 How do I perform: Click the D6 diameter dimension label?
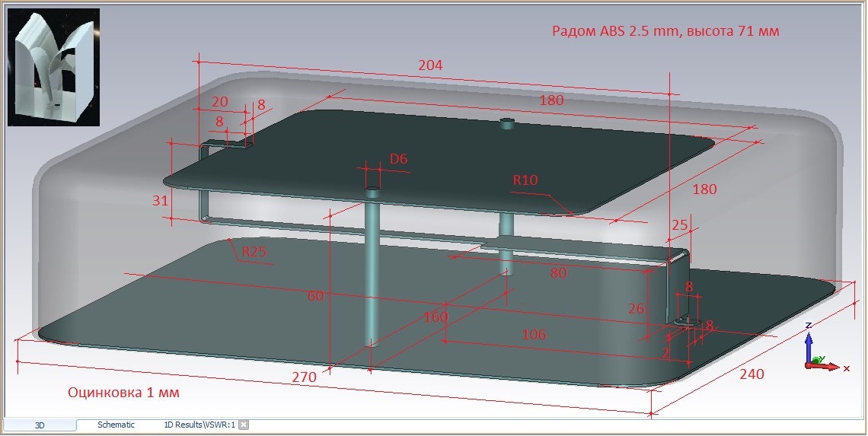pos(398,159)
